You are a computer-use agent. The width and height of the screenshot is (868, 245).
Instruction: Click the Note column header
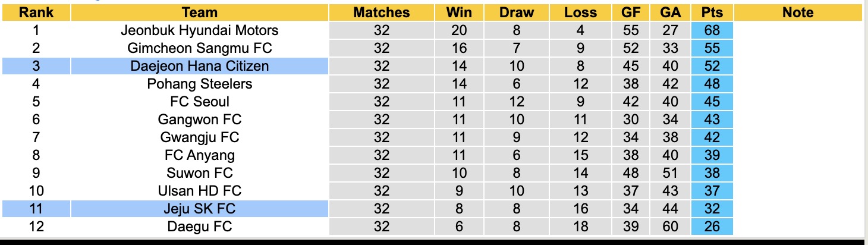tap(798, 12)
